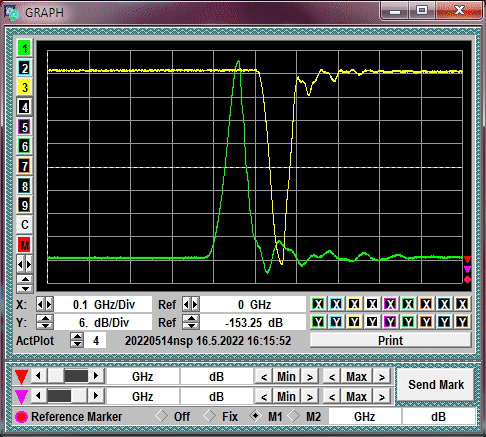Click fifth magenta Y axis icon

(390, 322)
